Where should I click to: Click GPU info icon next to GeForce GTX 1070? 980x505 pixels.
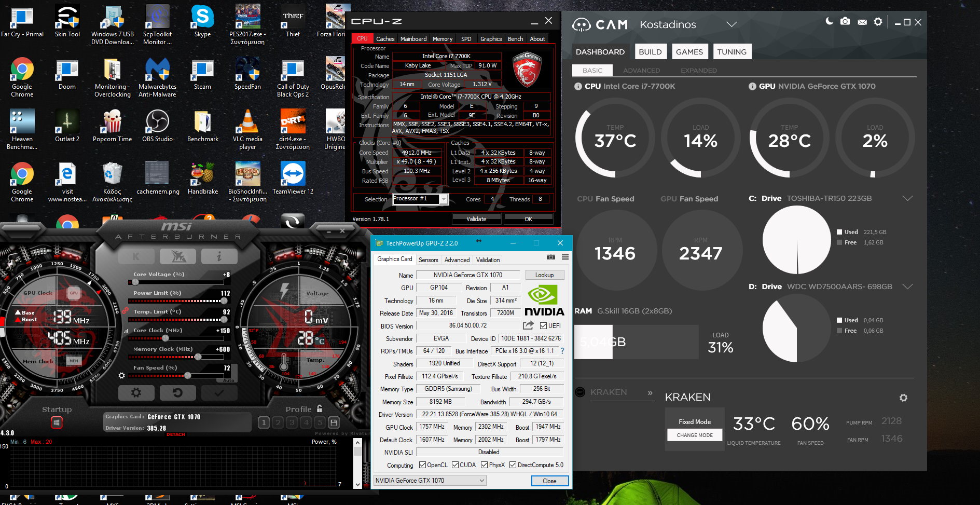click(x=752, y=86)
